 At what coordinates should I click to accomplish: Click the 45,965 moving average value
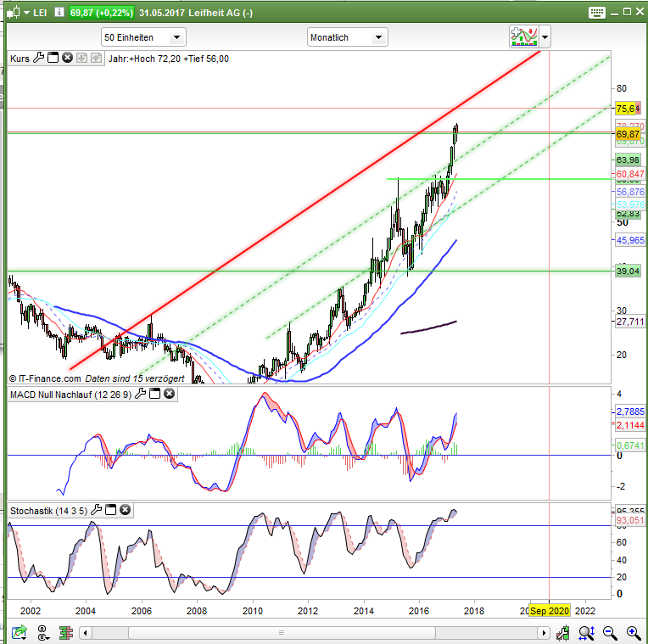(x=630, y=240)
